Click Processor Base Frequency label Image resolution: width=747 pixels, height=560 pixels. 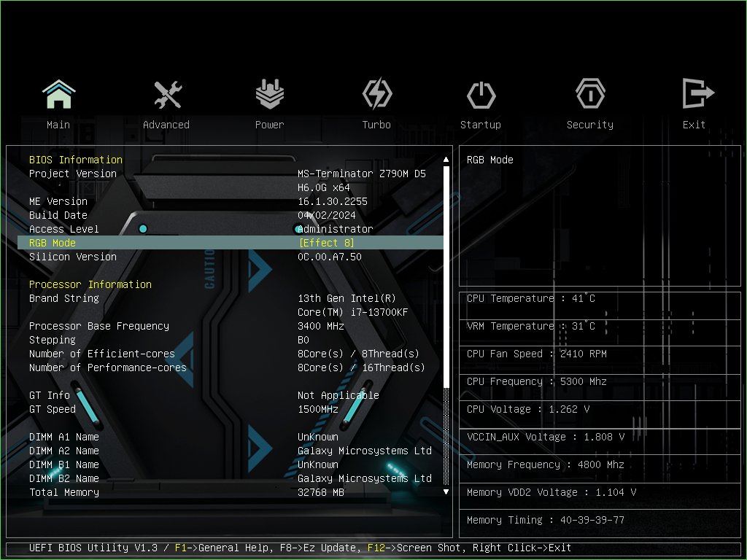pos(99,326)
